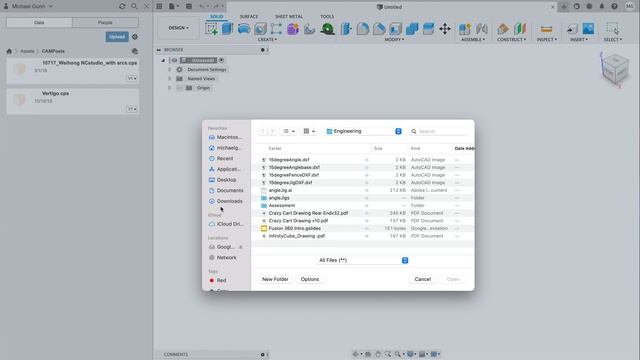Switch to SHEET METAL tab
640x360 pixels.
(289, 16)
